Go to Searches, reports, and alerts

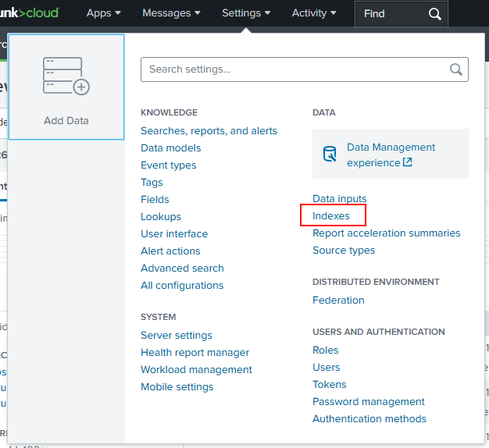click(x=209, y=131)
